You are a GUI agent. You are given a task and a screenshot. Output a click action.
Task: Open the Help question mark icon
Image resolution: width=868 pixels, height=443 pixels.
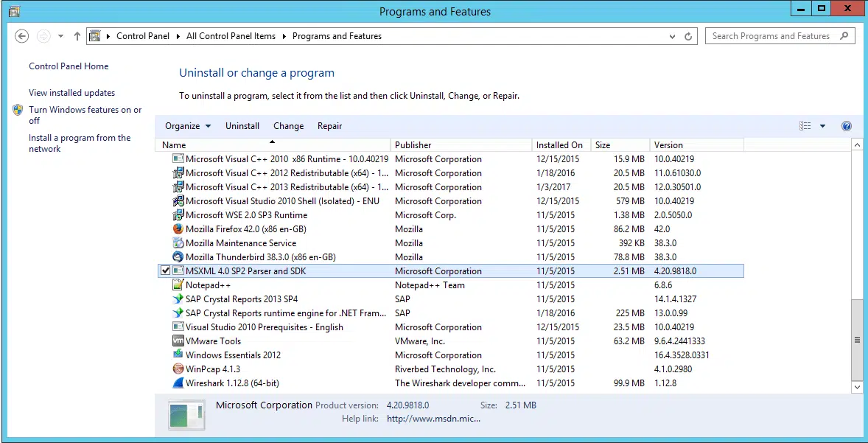[x=847, y=126]
